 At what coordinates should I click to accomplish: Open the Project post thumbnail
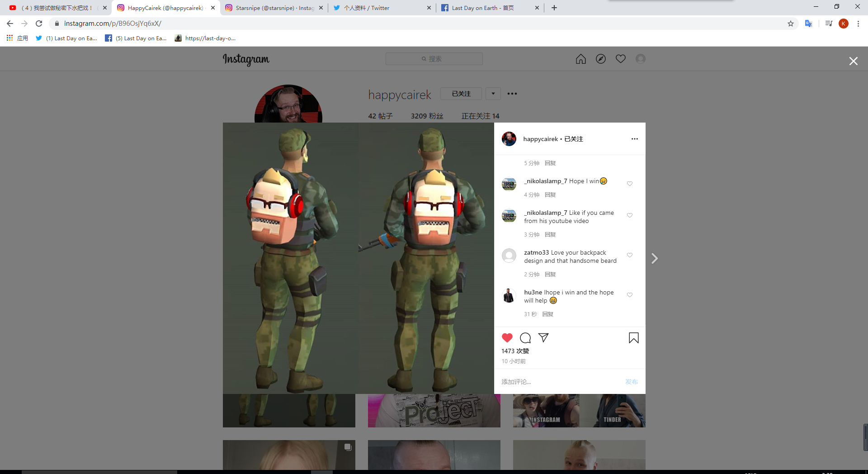tap(434, 411)
